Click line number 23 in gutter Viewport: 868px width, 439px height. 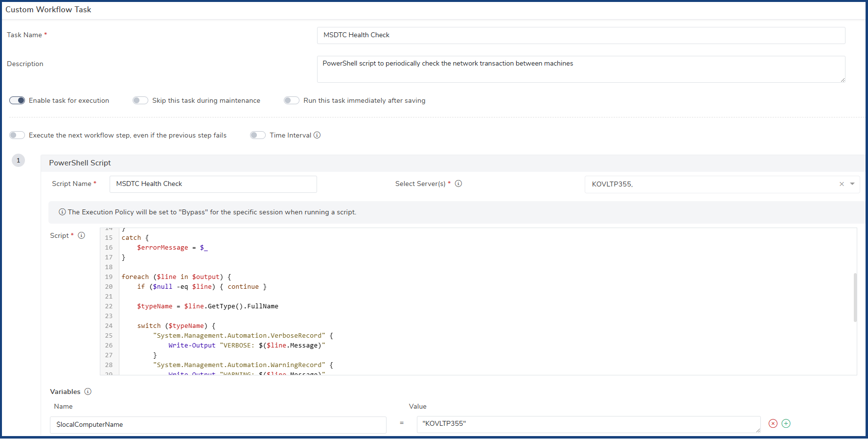point(109,316)
